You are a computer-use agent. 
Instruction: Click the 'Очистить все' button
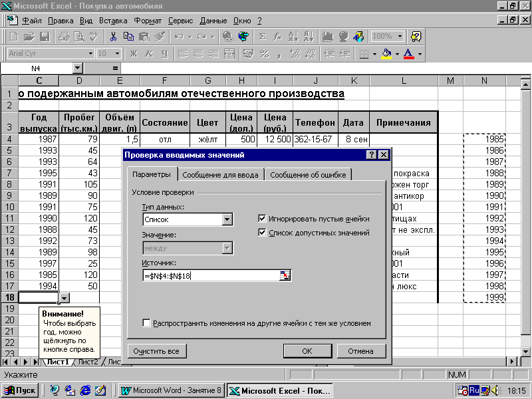pos(156,351)
